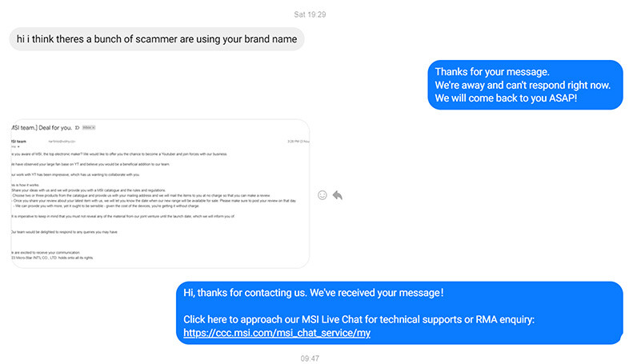Open the scam email screenshot attachment

[x=160, y=194]
